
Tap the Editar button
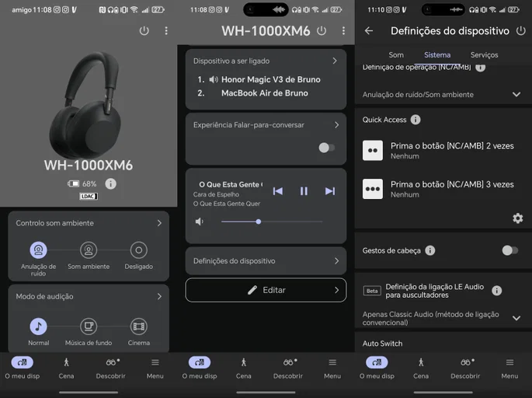(266, 290)
